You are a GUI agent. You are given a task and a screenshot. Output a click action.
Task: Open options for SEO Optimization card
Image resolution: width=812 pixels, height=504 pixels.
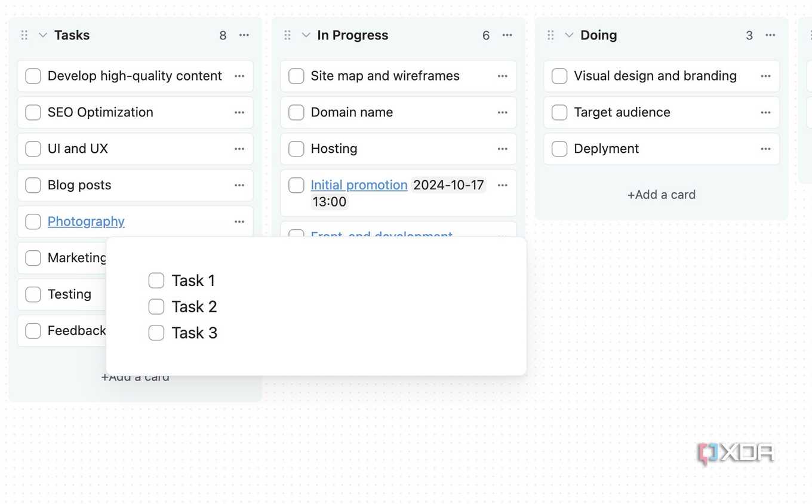[239, 112]
